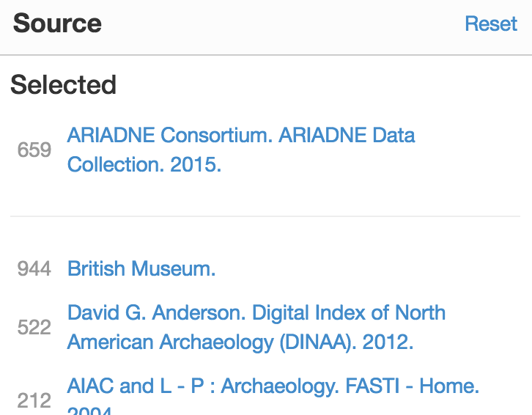Click the 944 count beside British Museum
The image size is (532, 415).
tap(34, 268)
